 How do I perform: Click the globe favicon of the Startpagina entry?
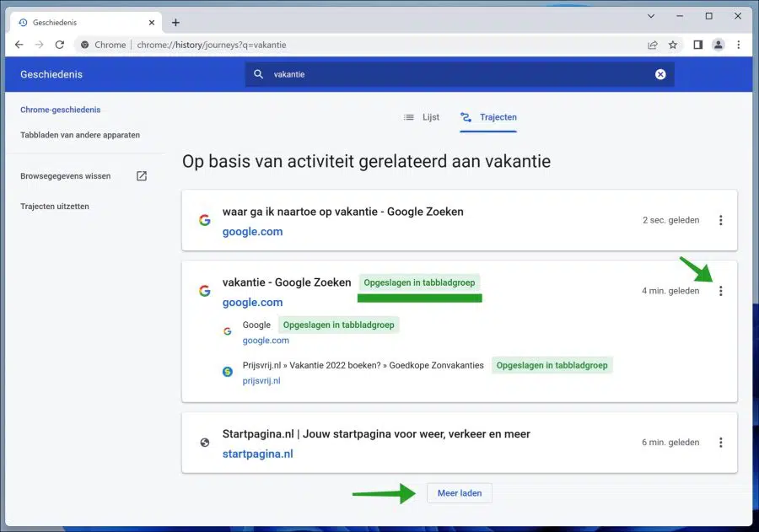205,443
